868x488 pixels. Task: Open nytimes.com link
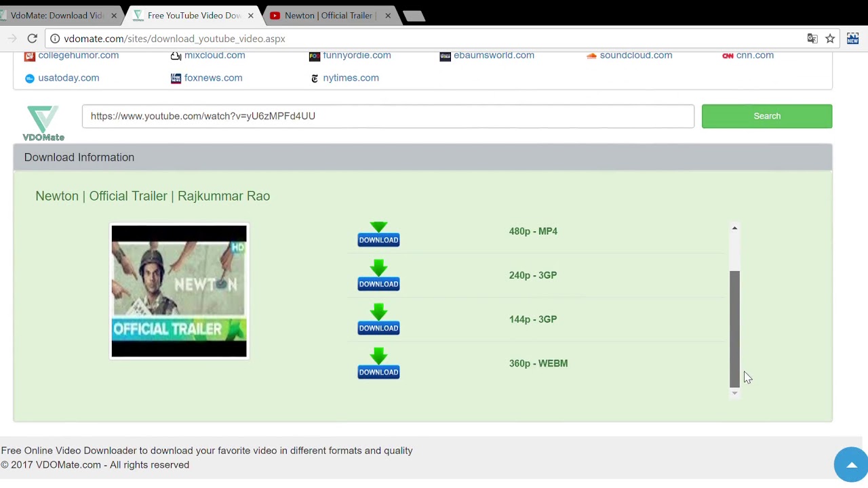351,77
